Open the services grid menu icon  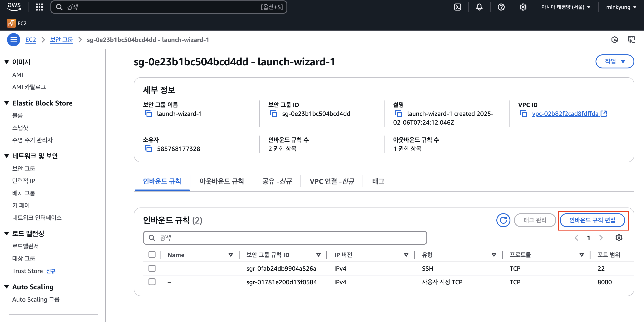click(39, 7)
